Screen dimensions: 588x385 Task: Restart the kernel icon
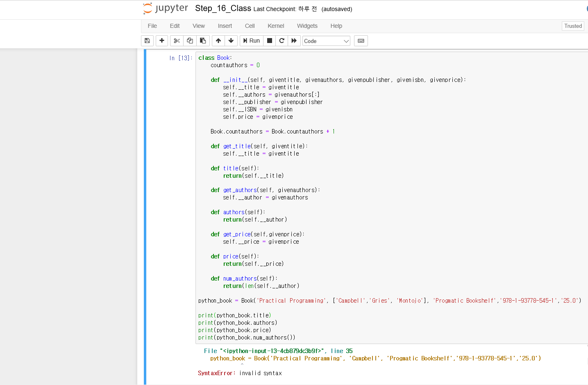(x=282, y=41)
